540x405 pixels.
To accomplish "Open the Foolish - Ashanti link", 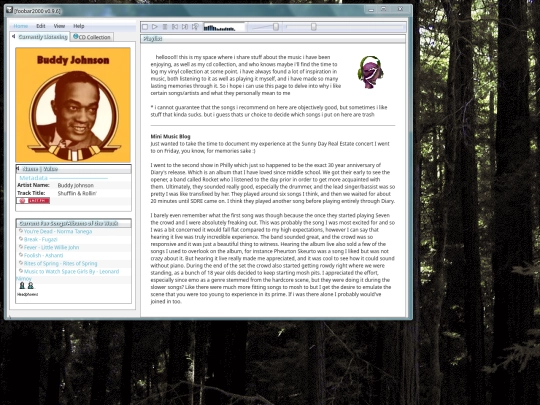I will pos(43,256).
